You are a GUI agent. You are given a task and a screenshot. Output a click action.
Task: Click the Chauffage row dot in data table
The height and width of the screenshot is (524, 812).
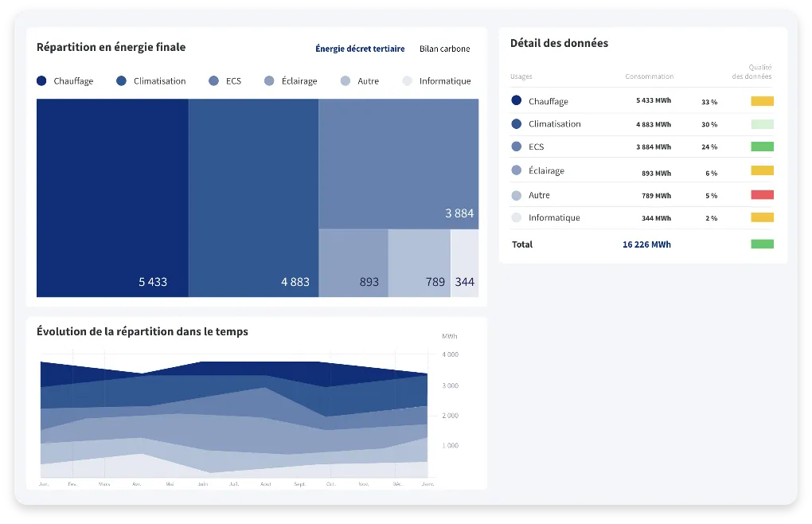517,101
